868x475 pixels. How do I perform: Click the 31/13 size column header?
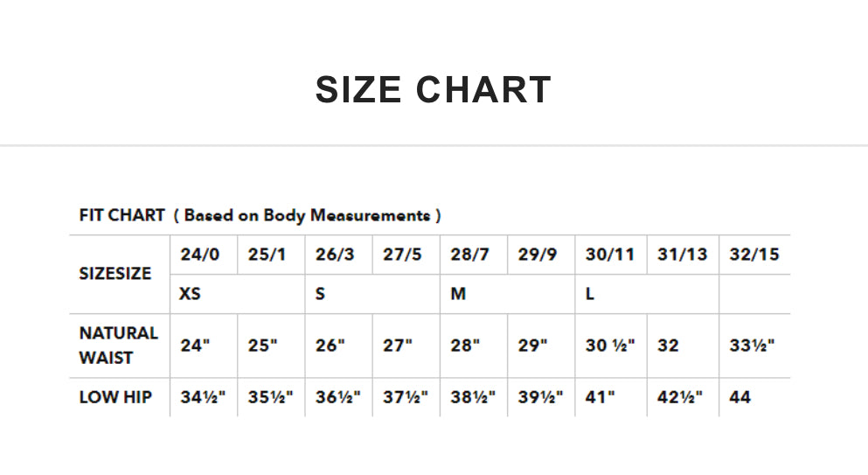click(x=682, y=255)
